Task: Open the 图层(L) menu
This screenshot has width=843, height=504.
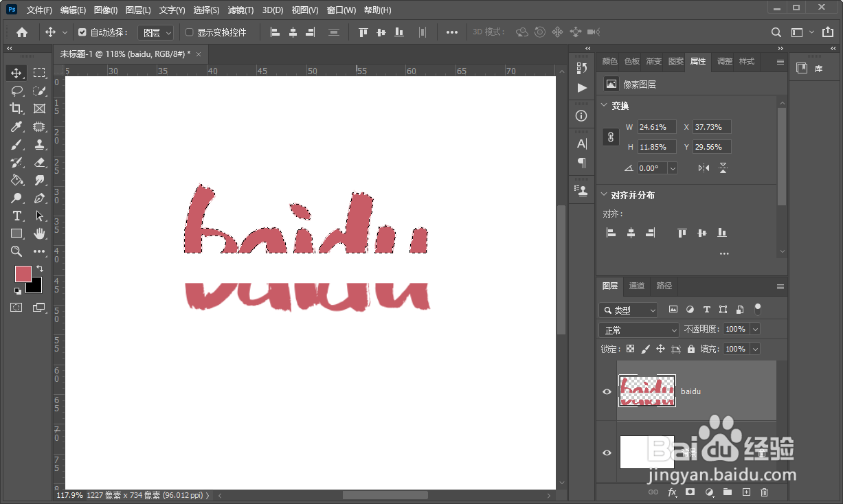Action: click(x=138, y=10)
